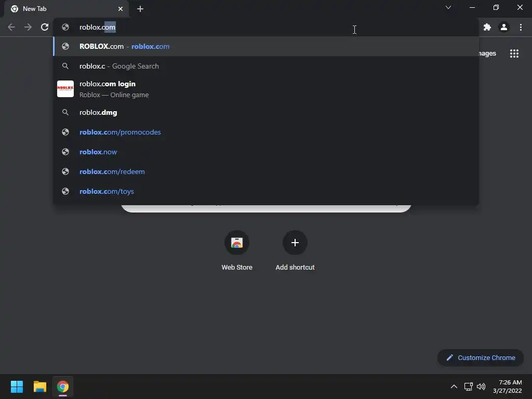
Task: Open the Chrome profile avatar icon
Action: 504,27
